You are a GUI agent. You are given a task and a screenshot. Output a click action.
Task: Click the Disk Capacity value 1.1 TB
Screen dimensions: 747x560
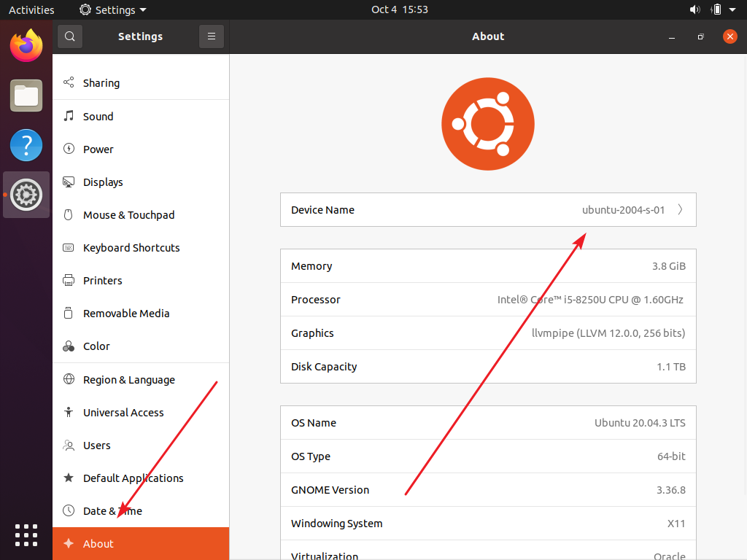click(x=671, y=367)
